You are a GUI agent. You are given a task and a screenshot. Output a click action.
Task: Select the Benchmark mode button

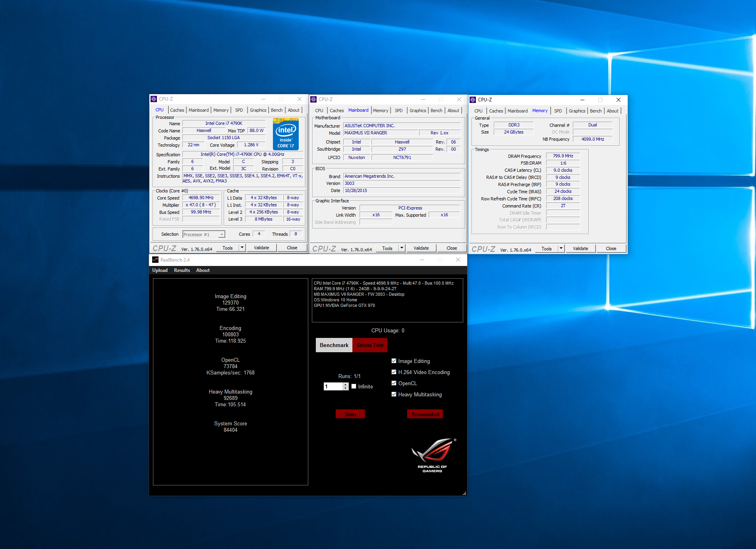click(334, 345)
